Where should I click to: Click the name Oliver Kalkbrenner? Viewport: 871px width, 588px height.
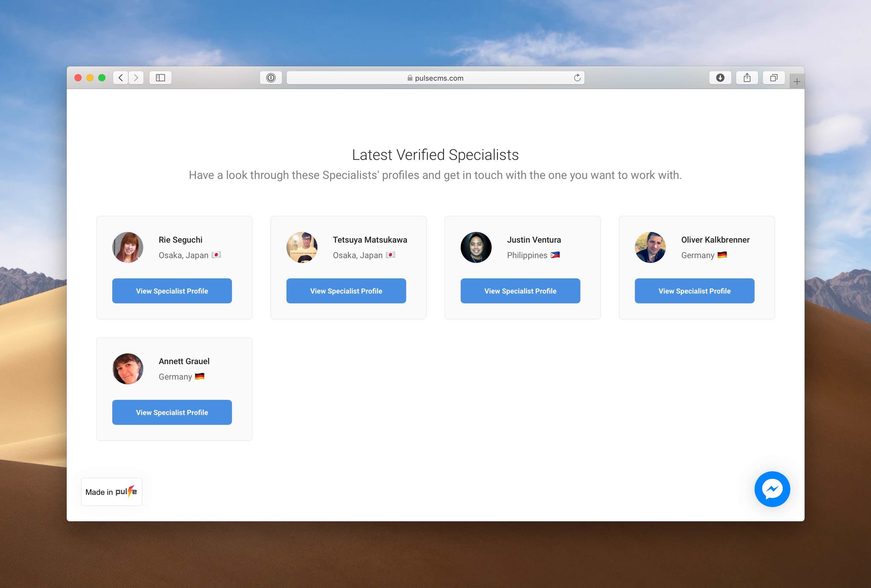coord(715,240)
